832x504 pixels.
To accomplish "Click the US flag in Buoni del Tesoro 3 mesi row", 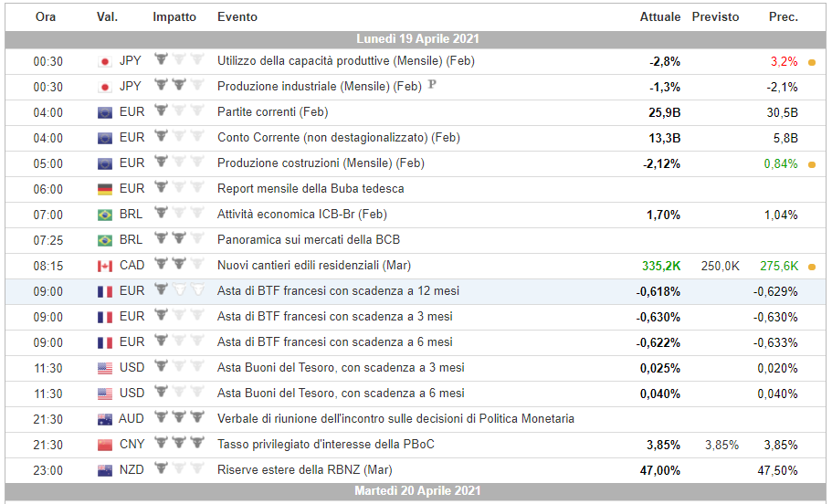I will 104,368.
